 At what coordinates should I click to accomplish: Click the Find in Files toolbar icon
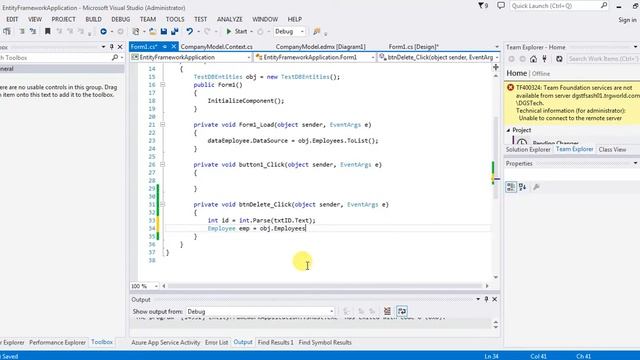[x=317, y=31]
